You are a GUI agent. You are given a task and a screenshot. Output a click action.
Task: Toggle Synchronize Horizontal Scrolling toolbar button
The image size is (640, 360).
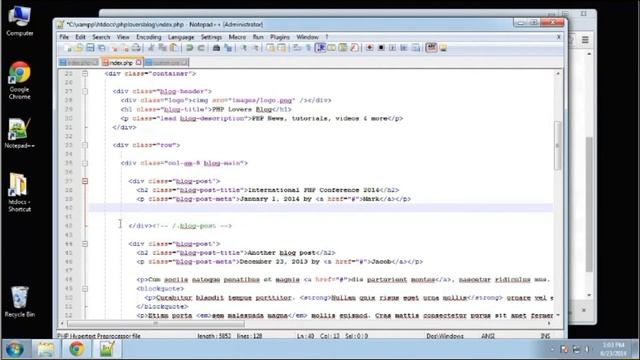tap(282, 48)
